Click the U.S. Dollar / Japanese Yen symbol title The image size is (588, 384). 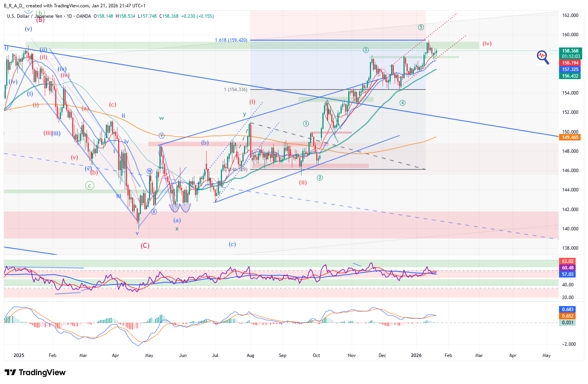tap(34, 16)
